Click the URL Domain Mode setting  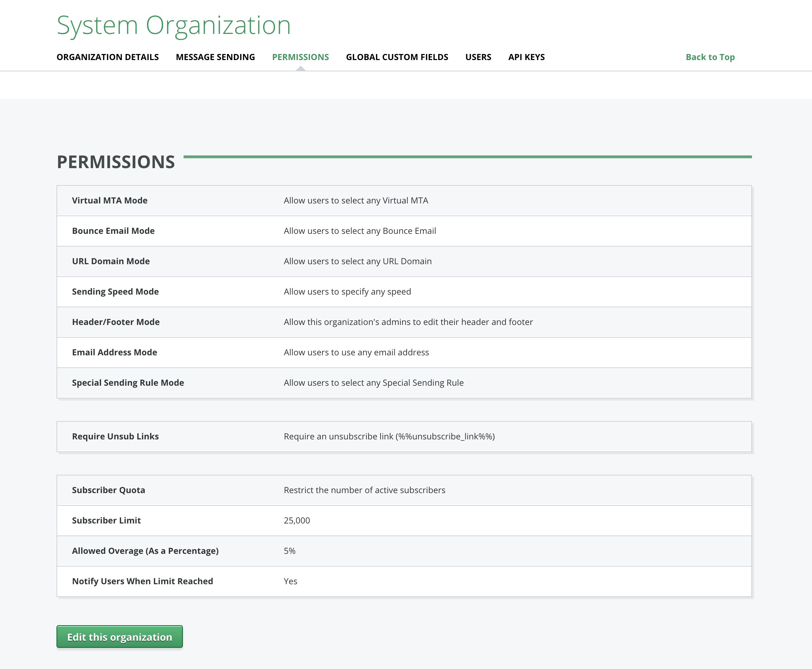tap(111, 261)
